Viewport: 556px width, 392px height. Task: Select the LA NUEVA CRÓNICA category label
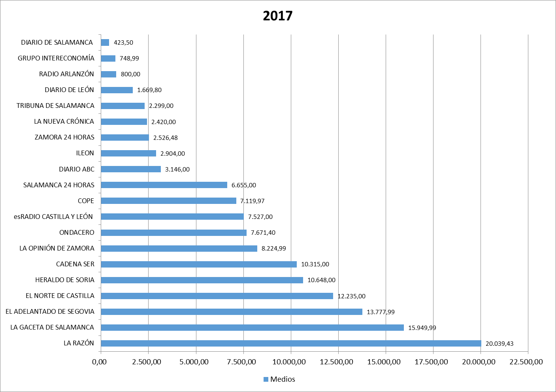[x=64, y=121]
